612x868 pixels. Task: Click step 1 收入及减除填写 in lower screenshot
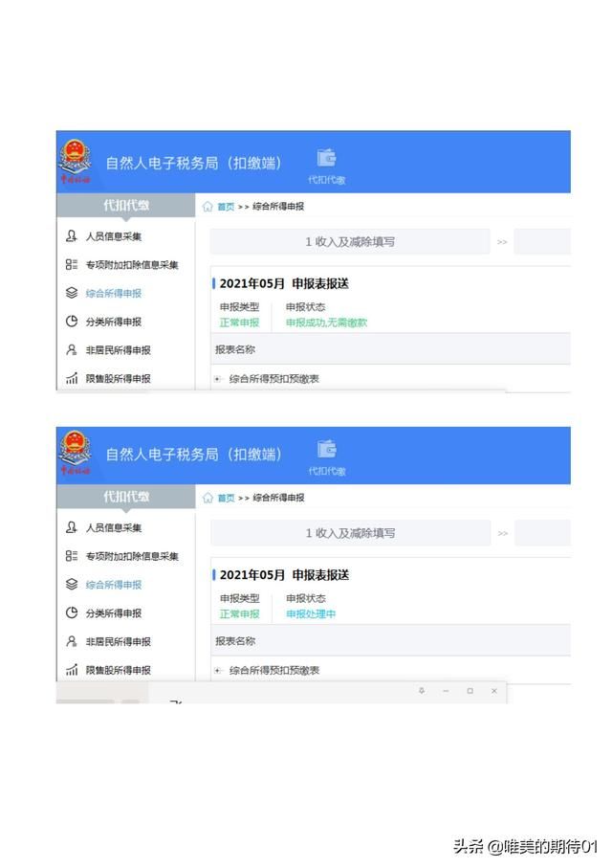350,533
